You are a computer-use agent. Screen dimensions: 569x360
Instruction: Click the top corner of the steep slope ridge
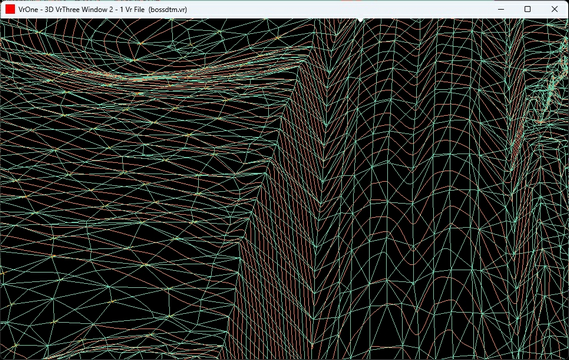click(305, 64)
